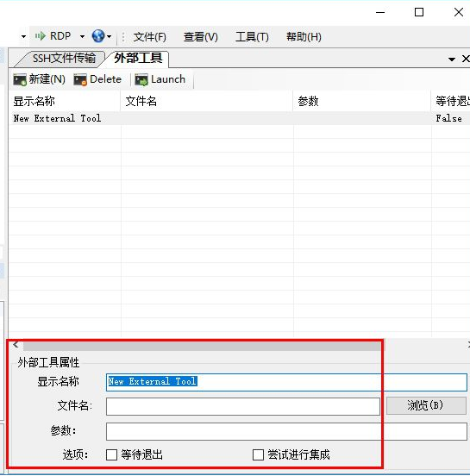
Task: Click the 文件名 input field
Action: (243, 406)
